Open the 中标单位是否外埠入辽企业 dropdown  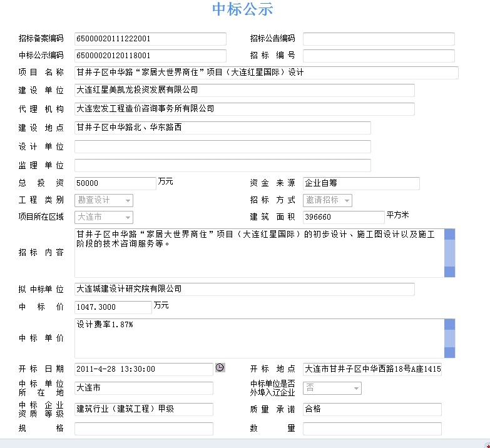(x=332, y=388)
